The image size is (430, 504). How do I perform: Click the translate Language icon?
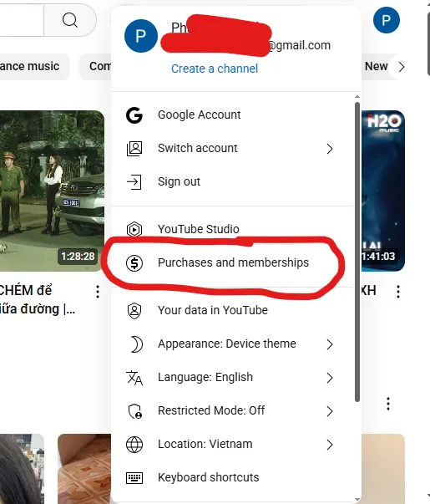point(134,378)
